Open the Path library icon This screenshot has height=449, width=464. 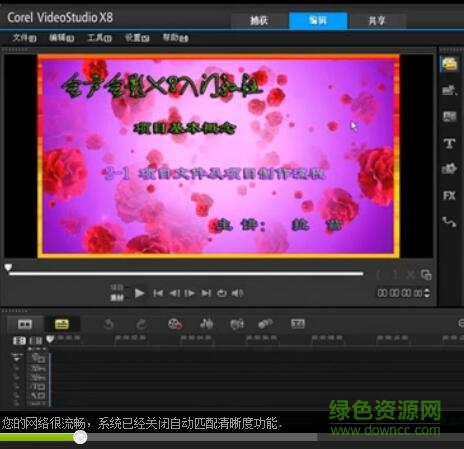click(x=449, y=222)
